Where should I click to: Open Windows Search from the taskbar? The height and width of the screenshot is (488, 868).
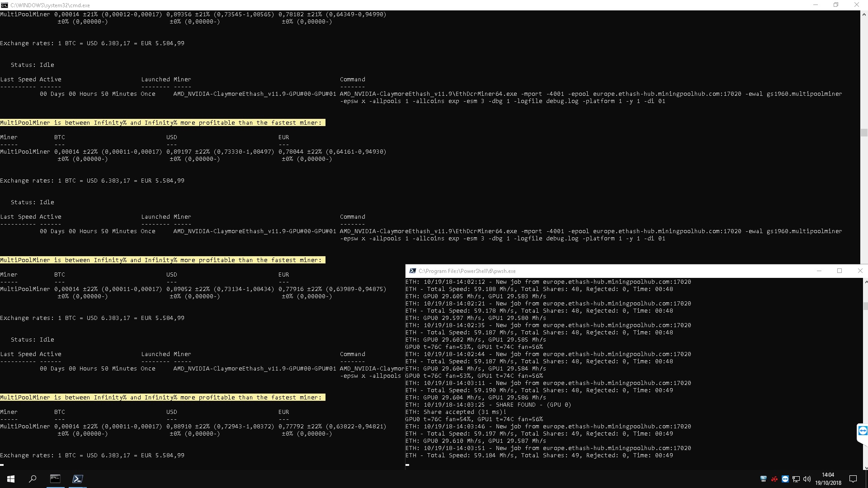pos(32,479)
